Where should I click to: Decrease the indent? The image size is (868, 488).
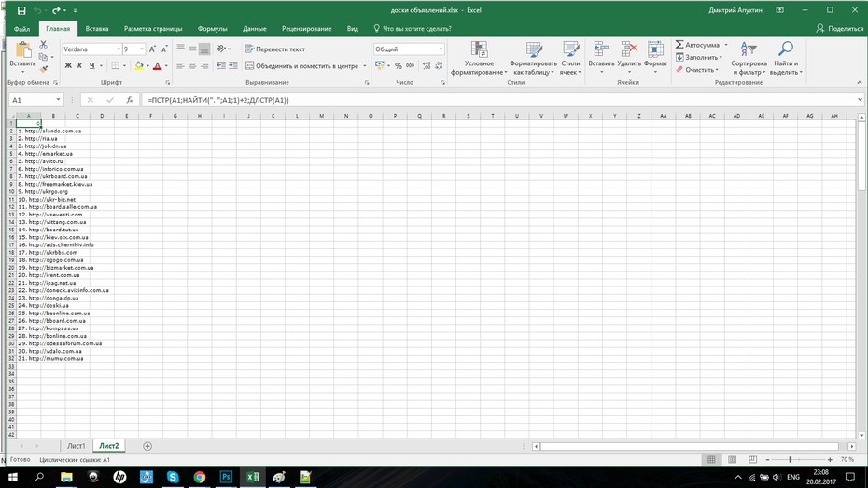pos(221,66)
